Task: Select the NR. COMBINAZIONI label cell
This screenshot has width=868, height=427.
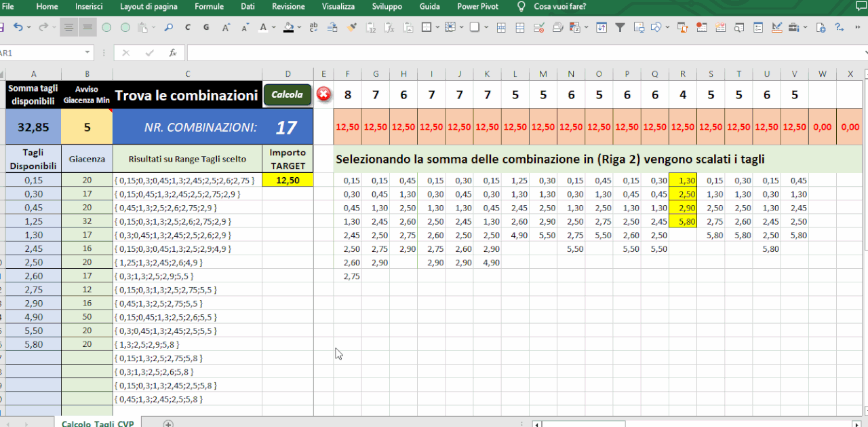Action: click(187, 127)
